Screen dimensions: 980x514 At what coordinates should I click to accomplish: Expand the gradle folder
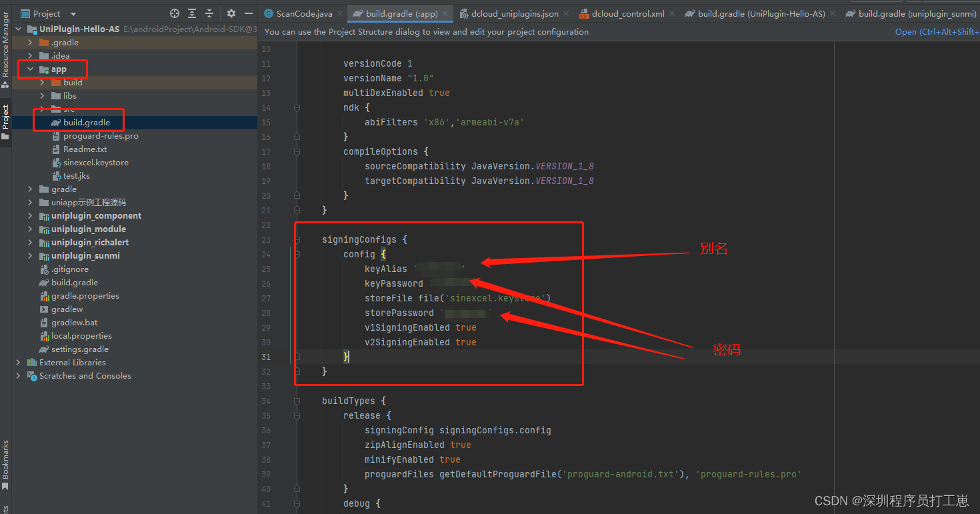[30, 189]
